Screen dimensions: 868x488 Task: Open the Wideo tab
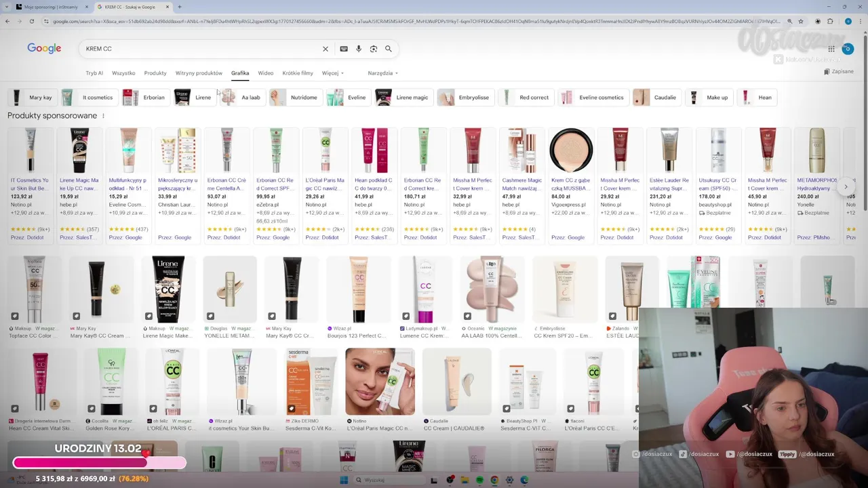(x=266, y=73)
